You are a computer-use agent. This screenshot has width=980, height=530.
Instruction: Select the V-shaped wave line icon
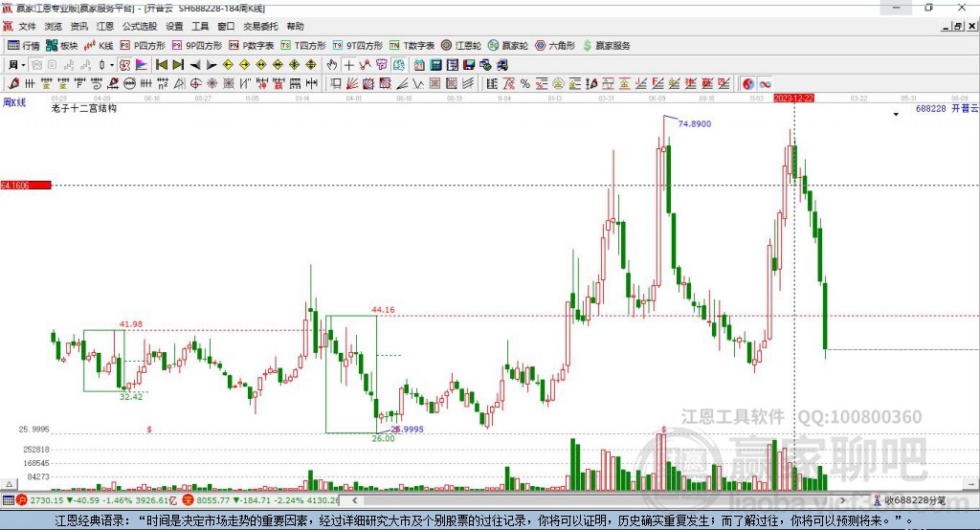(418, 84)
